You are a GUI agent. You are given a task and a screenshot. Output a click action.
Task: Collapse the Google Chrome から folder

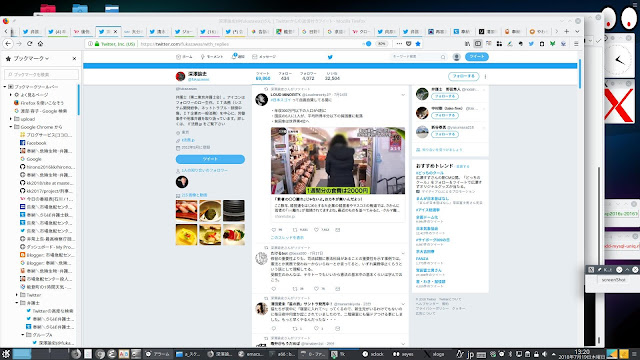point(11,127)
